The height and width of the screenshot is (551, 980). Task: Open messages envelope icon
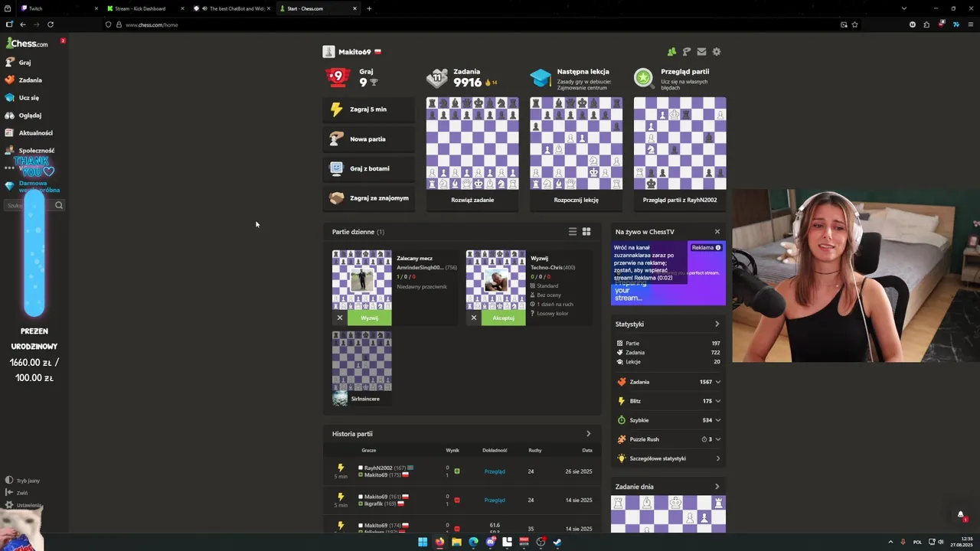click(701, 52)
